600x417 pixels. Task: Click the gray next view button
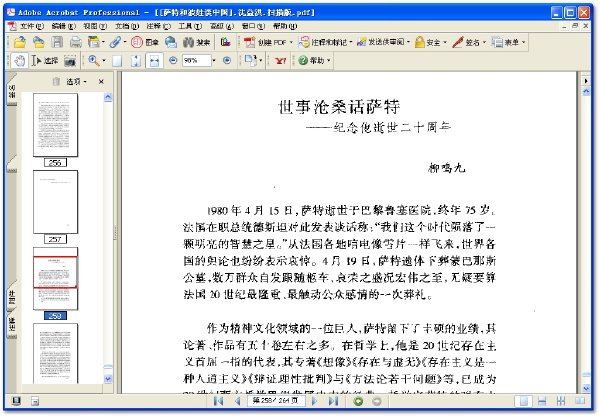[x=377, y=401]
